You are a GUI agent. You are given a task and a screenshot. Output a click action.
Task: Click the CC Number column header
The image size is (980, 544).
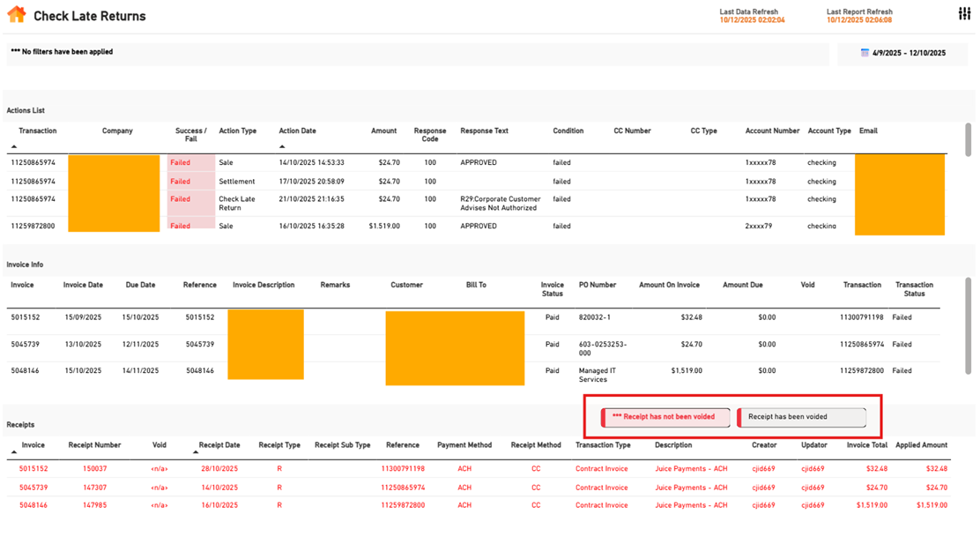tap(632, 131)
